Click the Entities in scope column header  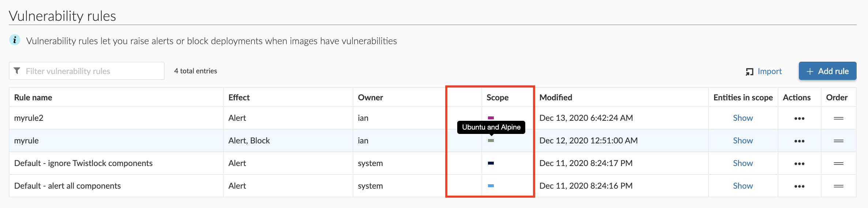[x=743, y=97]
